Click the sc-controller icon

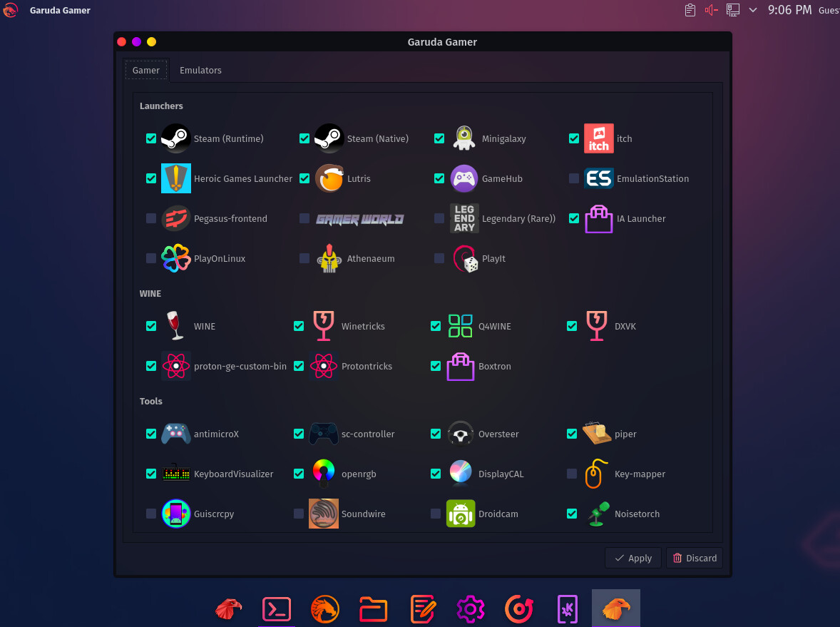(324, 434)
